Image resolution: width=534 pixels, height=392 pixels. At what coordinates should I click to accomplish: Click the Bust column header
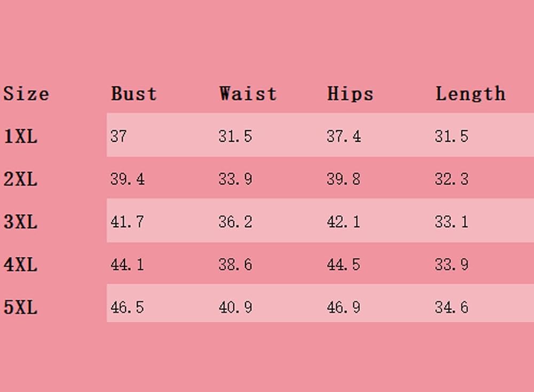coord(134,93)
